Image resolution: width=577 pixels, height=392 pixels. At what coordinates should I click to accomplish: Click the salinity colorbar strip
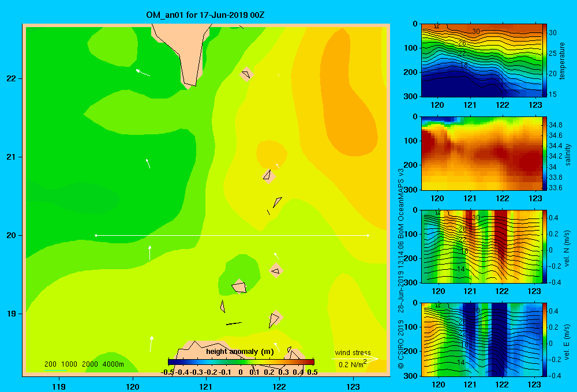tap(545, 153)
